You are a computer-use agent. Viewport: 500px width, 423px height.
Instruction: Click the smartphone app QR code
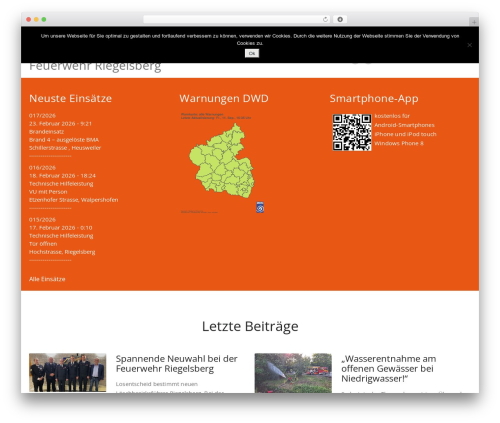point(352,132)
